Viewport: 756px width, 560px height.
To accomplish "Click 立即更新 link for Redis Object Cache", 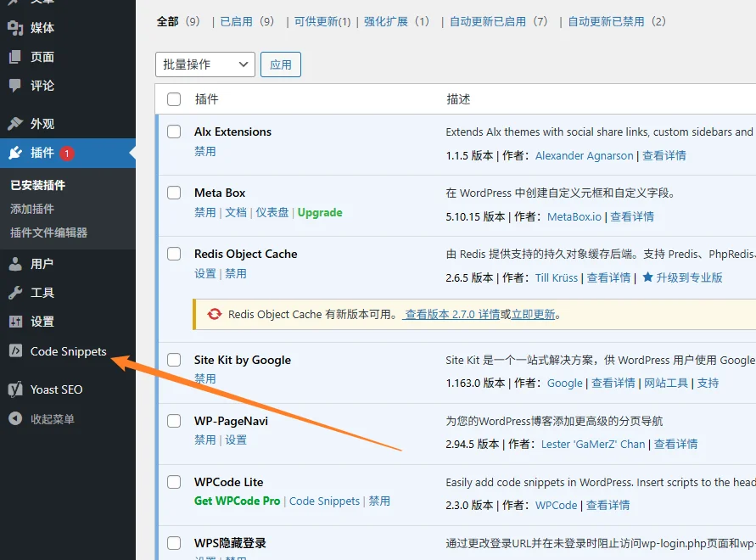I will pos(533,314).
